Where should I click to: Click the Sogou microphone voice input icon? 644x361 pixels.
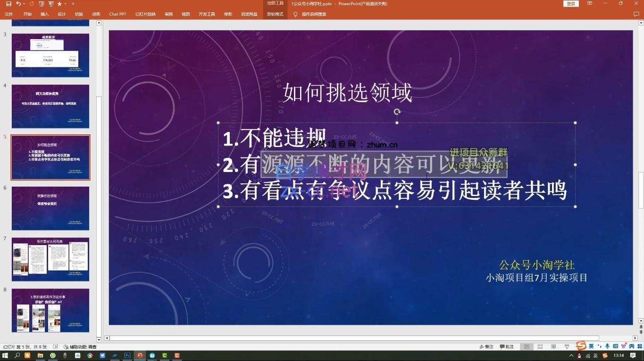point(607,346)
